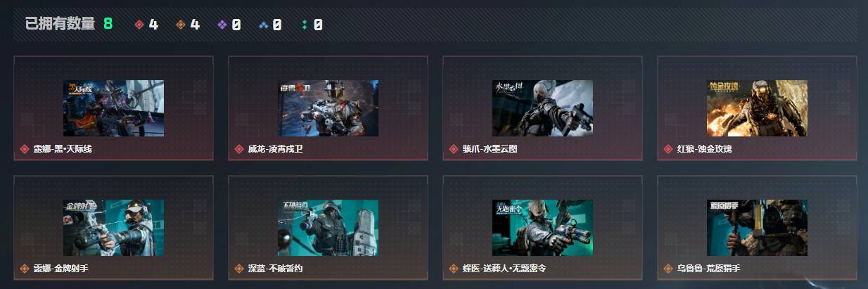This screenshot has width=868, height=289.
Task: View the 蜂医-送葬人•无题密令 skin image
Action: click(542, 228)
